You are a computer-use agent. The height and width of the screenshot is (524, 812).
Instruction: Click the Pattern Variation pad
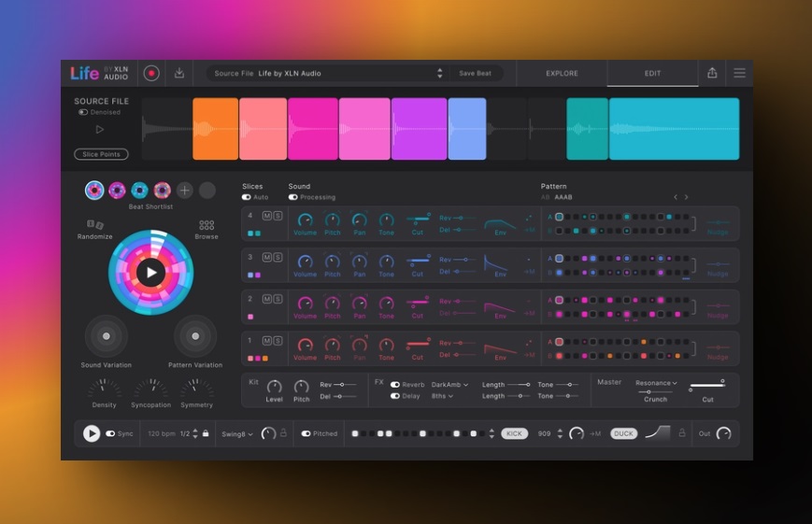(195, 336)
